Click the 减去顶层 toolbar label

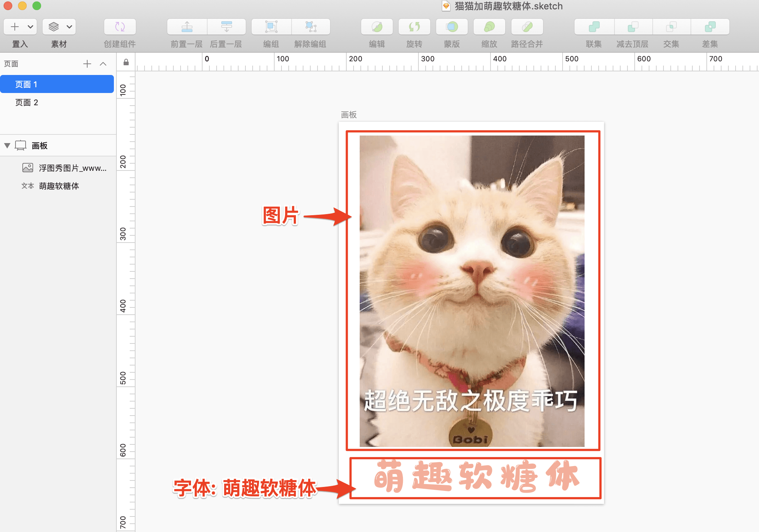pyautogui.click(x=632, y=44)
